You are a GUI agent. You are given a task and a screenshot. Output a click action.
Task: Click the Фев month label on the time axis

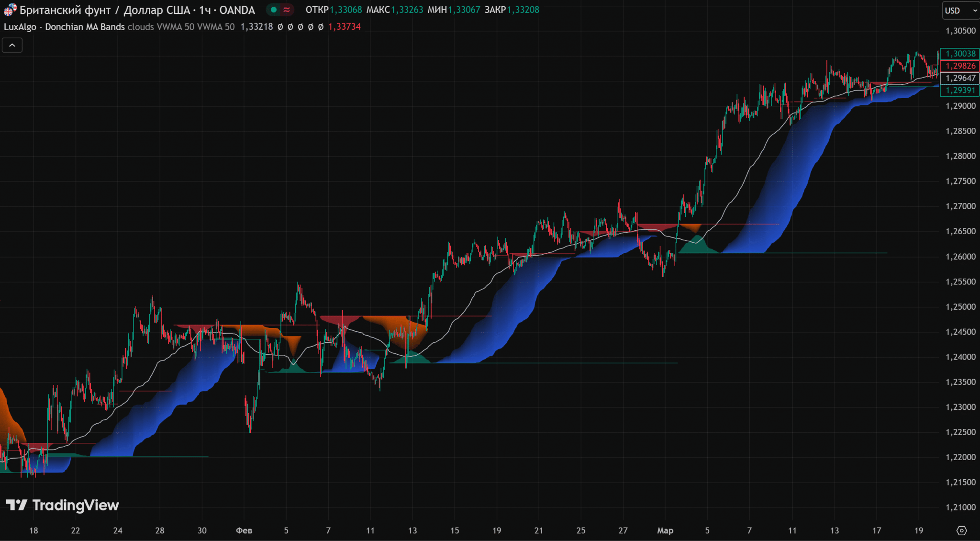tap(244, 530)
